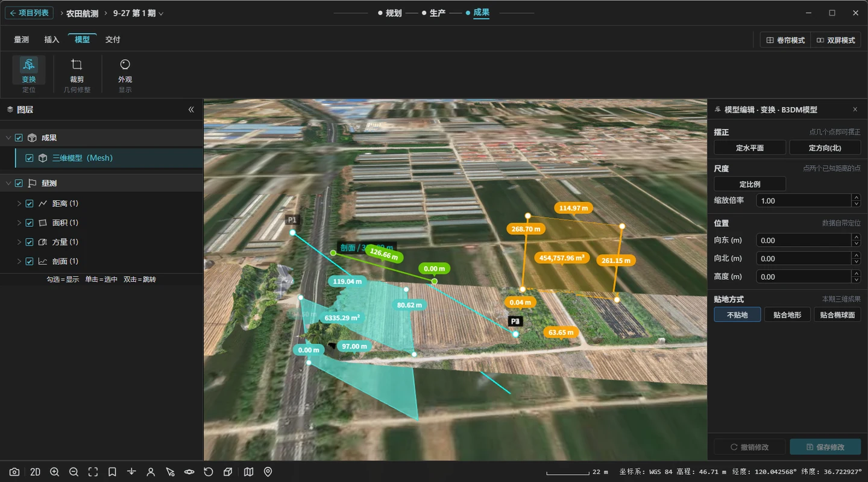The width and height of the screenshot is (868, 482).
Task: Switch to the 交付 tab
Action: tap(113, 40)
